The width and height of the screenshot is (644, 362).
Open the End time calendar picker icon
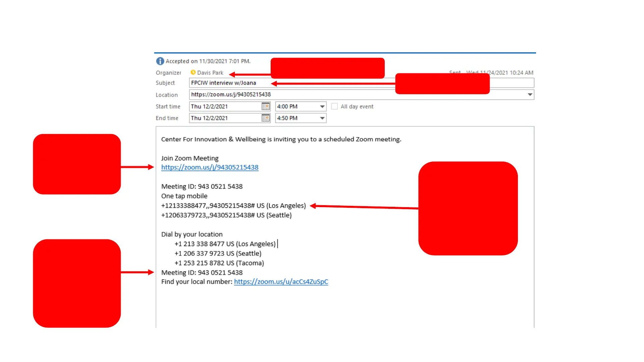265,118
